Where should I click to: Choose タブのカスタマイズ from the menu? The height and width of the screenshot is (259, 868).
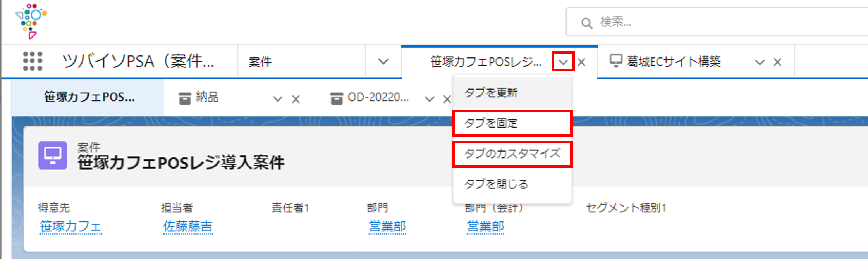[x=512, y=154]
